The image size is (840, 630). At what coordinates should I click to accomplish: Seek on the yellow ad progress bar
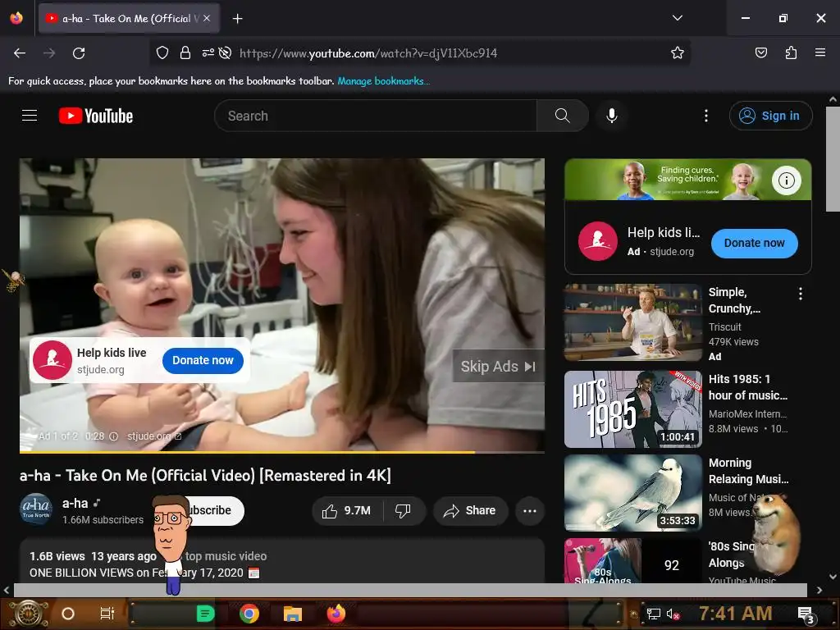tap(282, 452)
